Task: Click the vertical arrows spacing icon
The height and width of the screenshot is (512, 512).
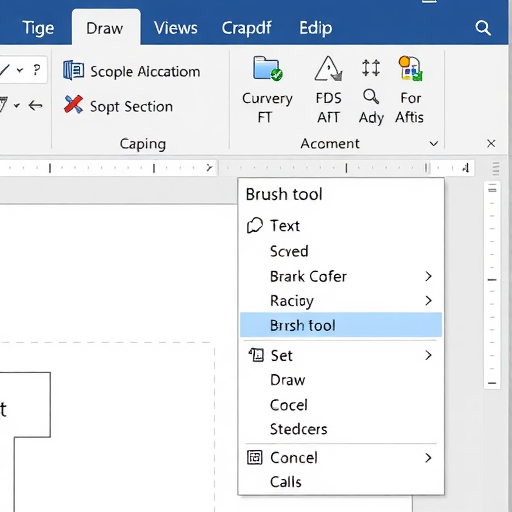Action: click(x=371, y=68)
